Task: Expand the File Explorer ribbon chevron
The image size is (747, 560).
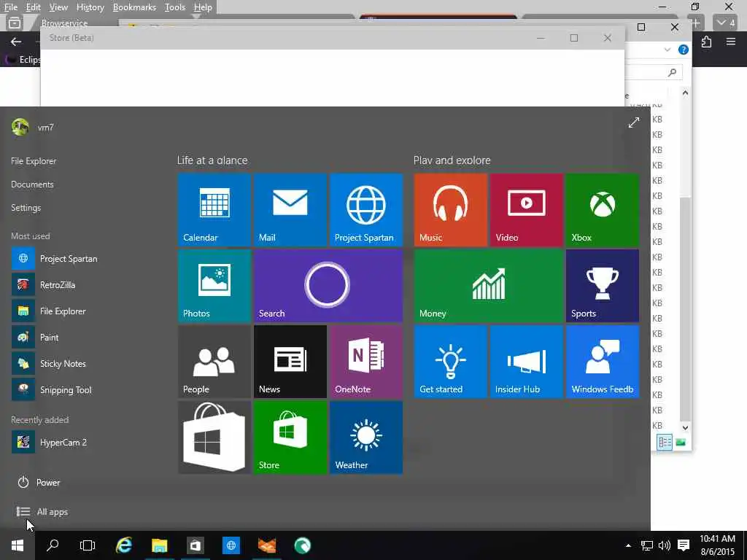Action: (x=667, y=50)
